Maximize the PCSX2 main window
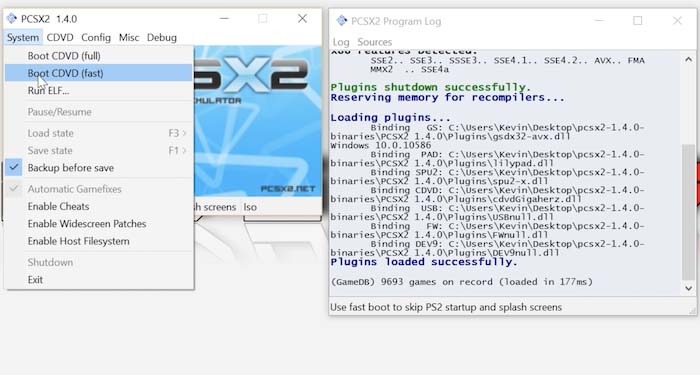This screenshot has width=700, height=375. point(262,18)
